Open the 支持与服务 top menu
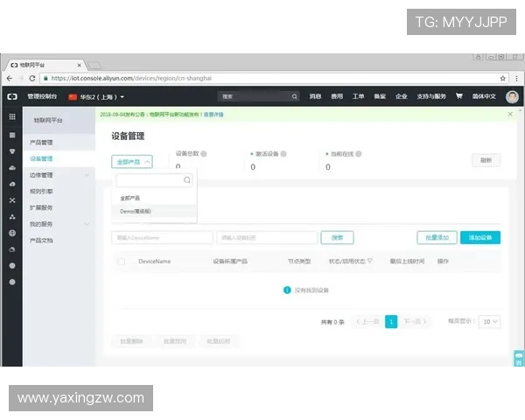The height and width of the screenshot is (420, 525). point(431,96)
